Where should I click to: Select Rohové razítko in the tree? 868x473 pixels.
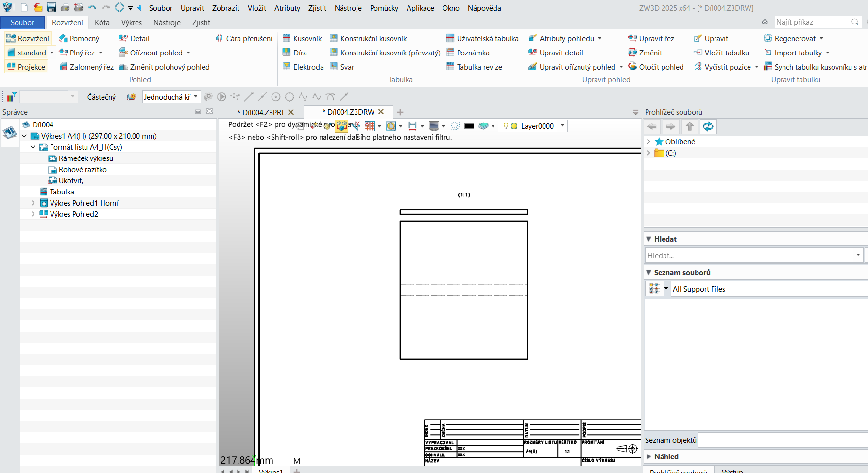83,169
